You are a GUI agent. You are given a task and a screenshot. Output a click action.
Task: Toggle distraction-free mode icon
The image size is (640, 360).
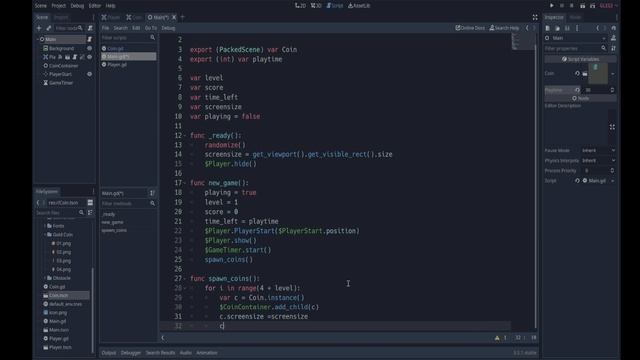coord(535,17)
